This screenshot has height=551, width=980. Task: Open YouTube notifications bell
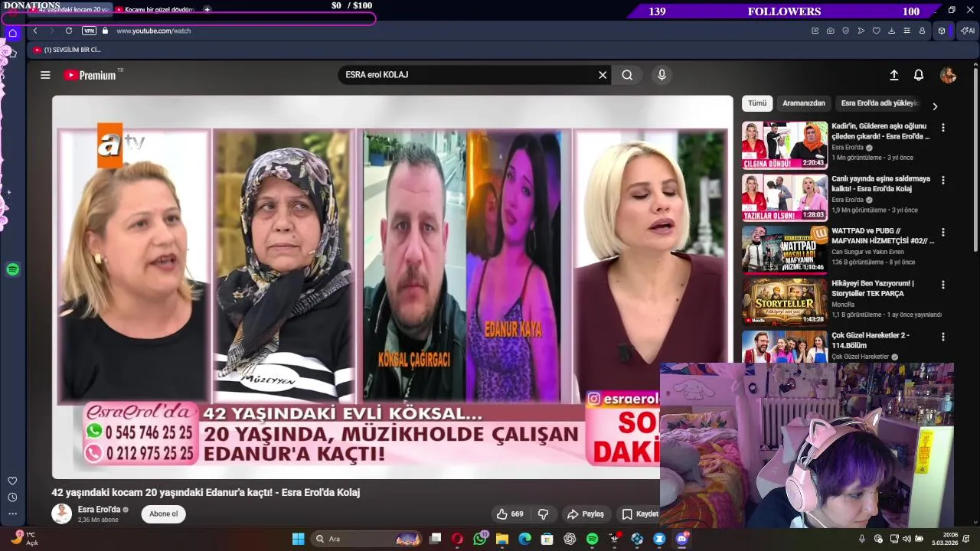(919, 75)
